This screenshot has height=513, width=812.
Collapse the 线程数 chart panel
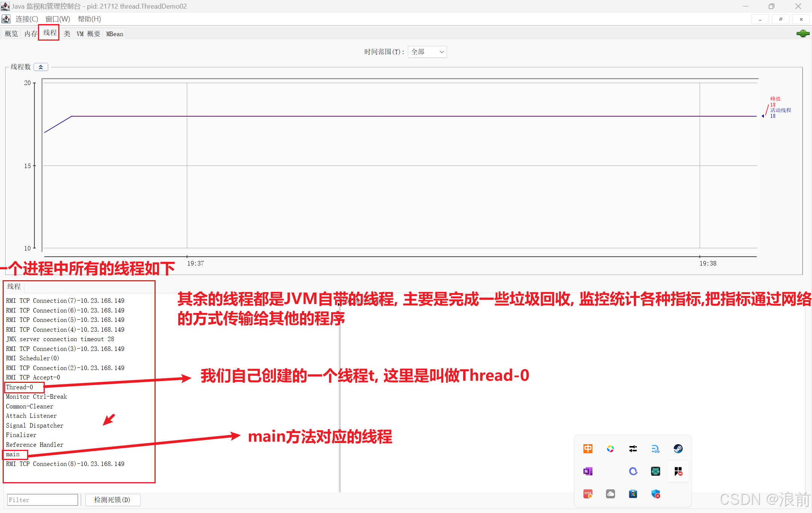tap(41, 67)
